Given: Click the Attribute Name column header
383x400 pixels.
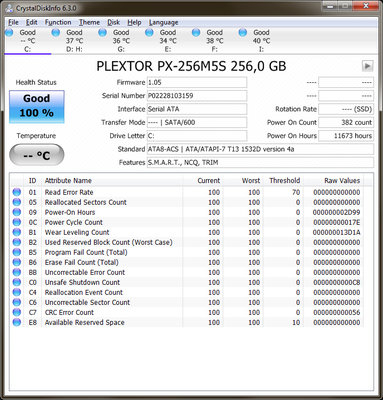Looking at the screenshot, I should click(x=112, y=181).
